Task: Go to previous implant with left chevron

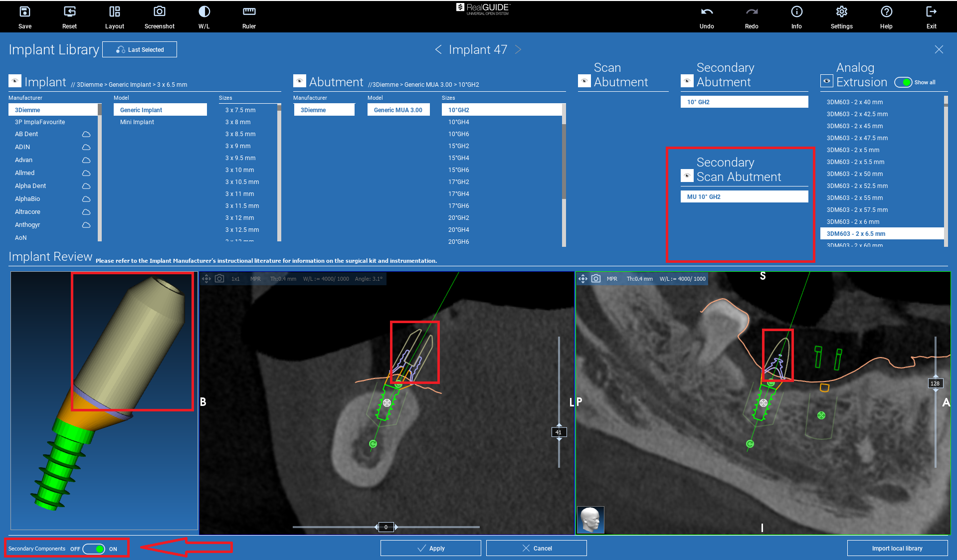Action: click(x=438, y=49)
